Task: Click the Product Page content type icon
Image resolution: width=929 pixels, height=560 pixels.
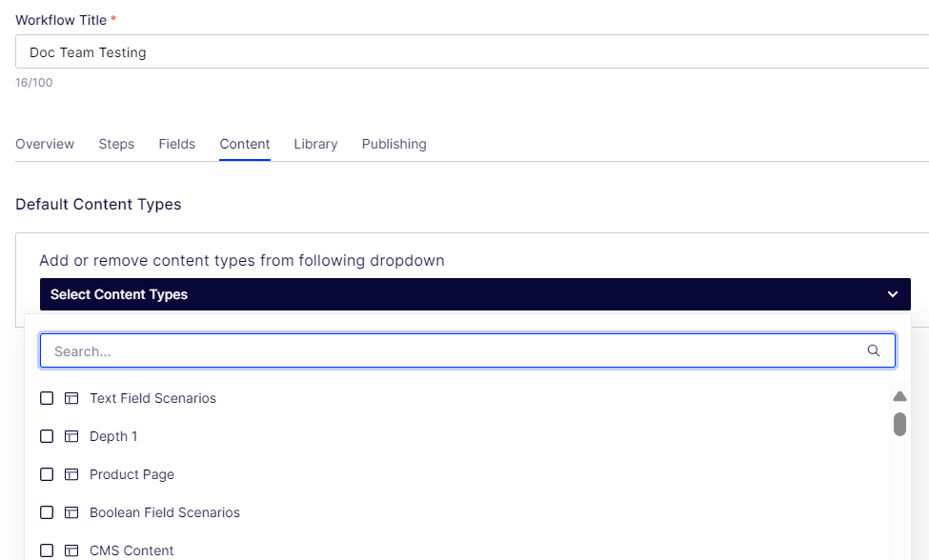Action: point(71,474)
